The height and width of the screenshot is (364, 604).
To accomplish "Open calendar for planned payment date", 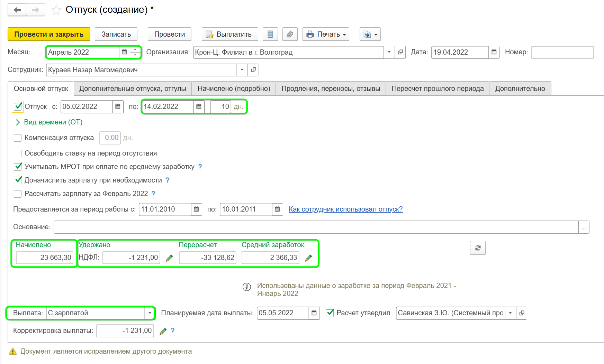I will tap(314, 313).
